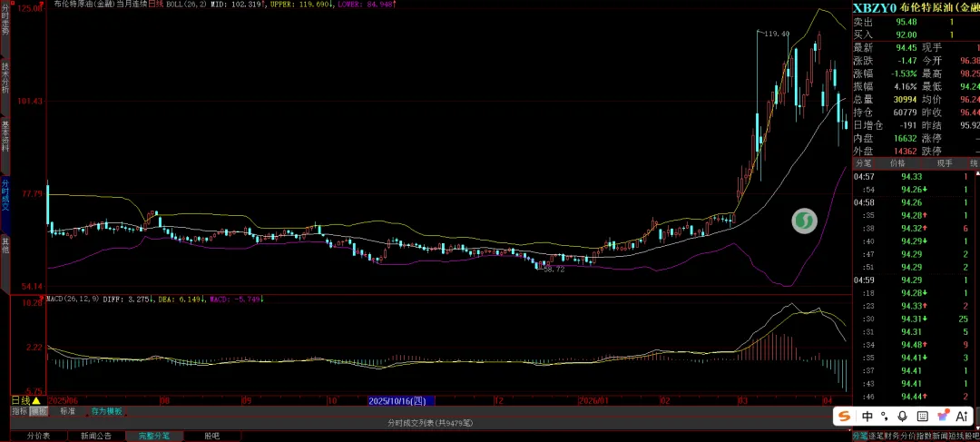Select the 分笔 tab under quote panel
980x442 pixels.
point(860,436)
